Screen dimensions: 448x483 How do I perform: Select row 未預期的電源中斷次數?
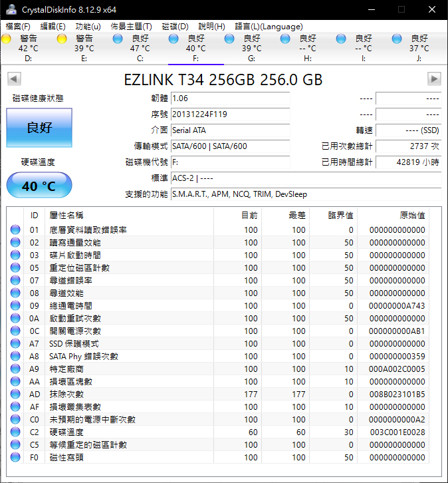[218, 419]
